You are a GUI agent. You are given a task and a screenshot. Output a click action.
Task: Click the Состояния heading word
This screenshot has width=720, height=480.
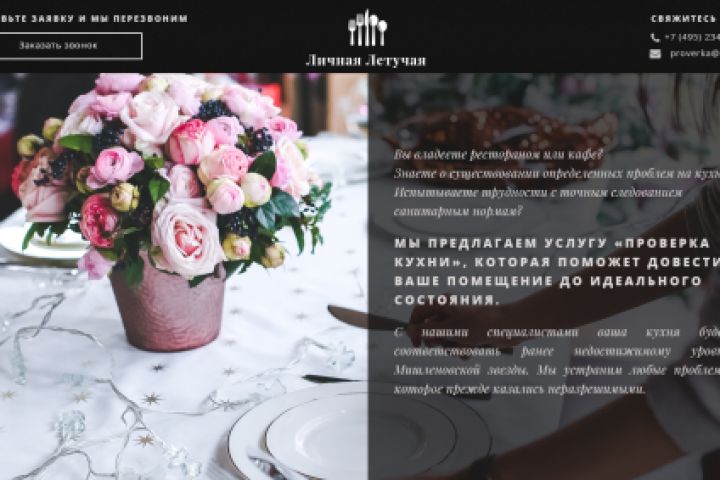pos(446,299)
